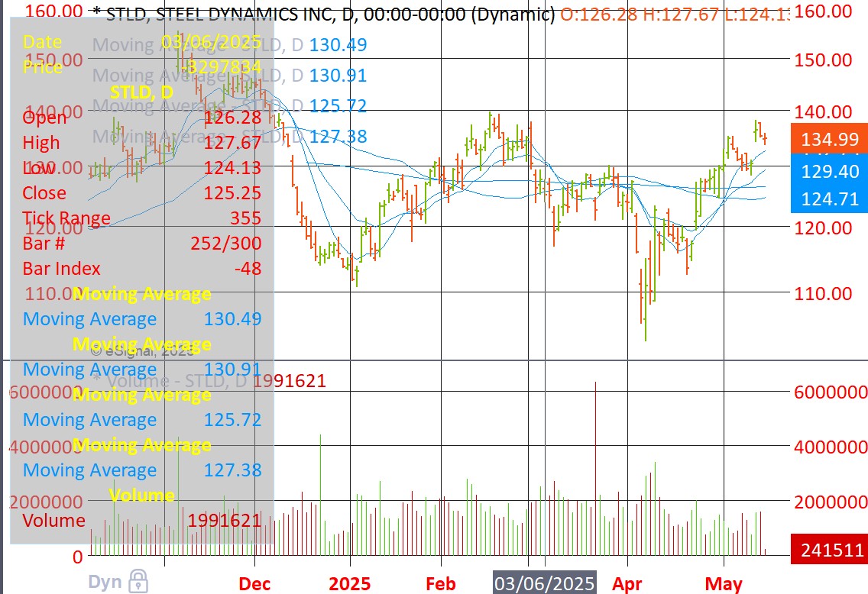Click the 0 label on the volume axis
The width and height of the screenshot is (868, 594).
coord(78,557)
